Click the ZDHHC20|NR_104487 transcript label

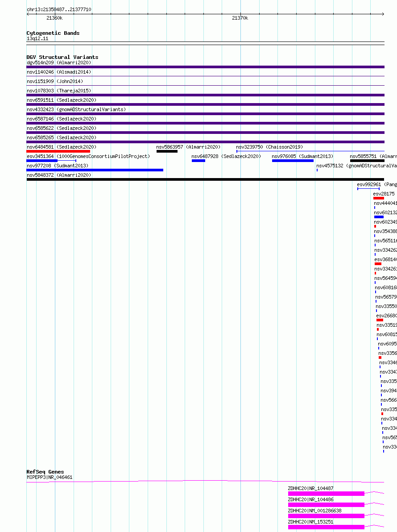(310, 489)
